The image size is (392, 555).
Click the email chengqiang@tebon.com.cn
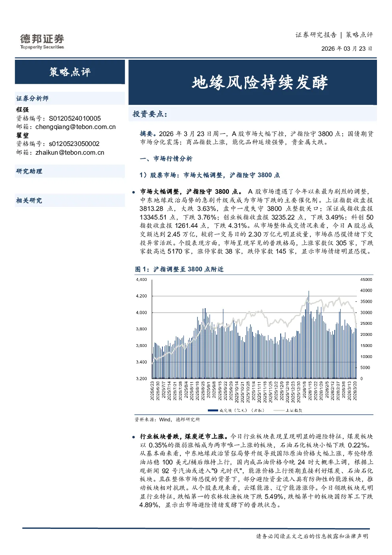coord(75,127)
